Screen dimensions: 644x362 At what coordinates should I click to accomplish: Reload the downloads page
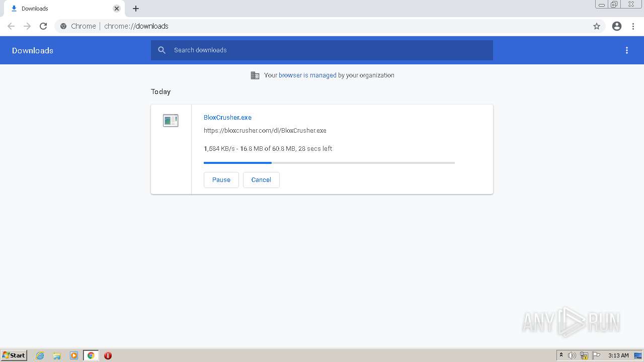click(43, 26)
